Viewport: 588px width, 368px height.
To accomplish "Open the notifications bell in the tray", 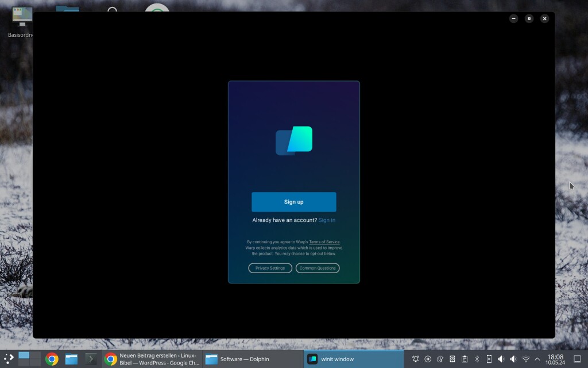I will [416, 359].
